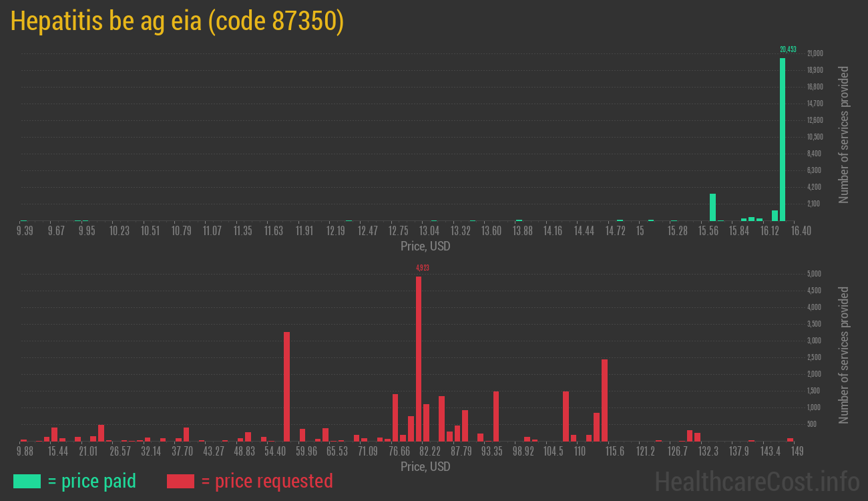Click the tall red bar near price 54.40

pyautogui.click(x=286, y=386)
